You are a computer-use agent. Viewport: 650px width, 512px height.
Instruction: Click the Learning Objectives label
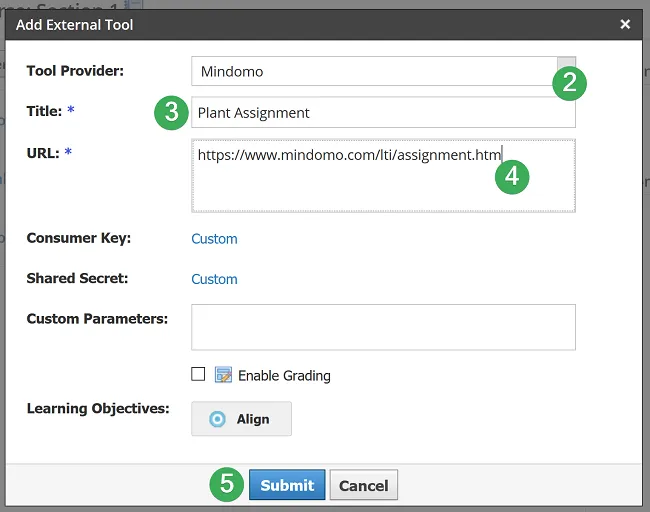[x=97, y=409]
